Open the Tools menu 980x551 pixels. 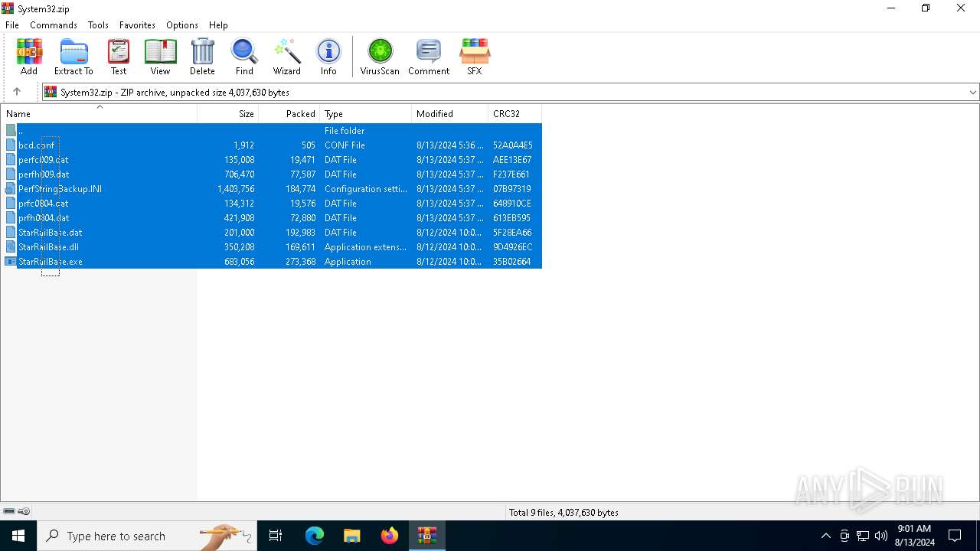click(98, 25)
